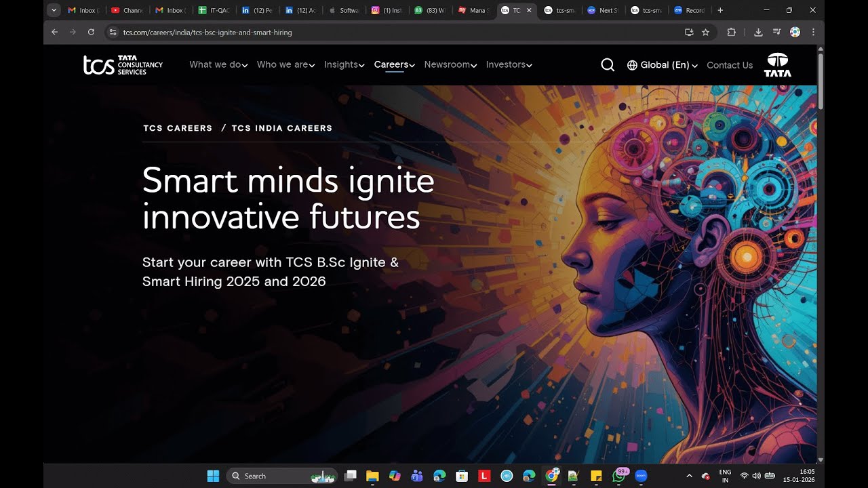Expand the Careers menu
This screenshot has width=868, height=488.
tap(395, 64)
